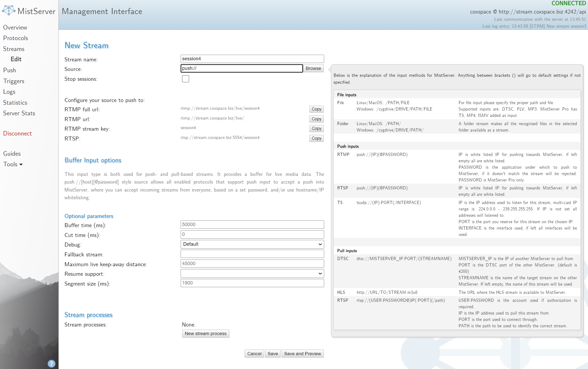The width and height of the screenshot is (588, 369).
Task: Copy the RTMP full url
Action: click(x=316, y=109)
